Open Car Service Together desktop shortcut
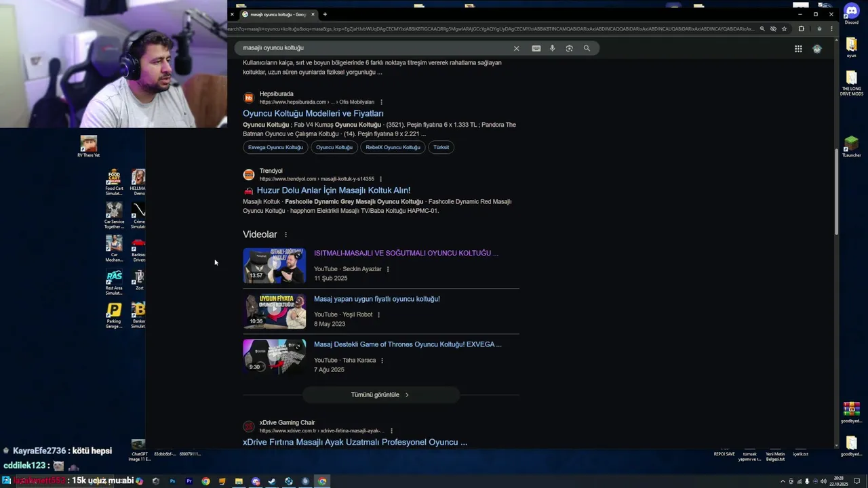The height and width of the screenshot is (488, 868). pyautogui.click(x=114, y=216)
